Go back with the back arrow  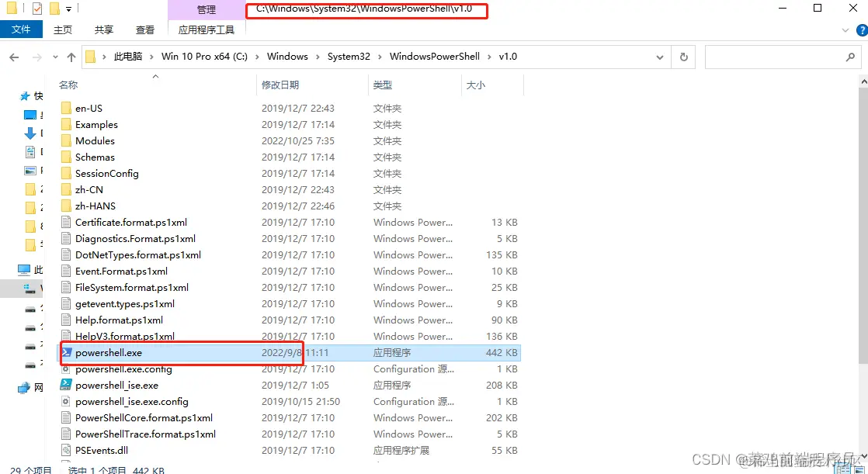click(15, 57)
